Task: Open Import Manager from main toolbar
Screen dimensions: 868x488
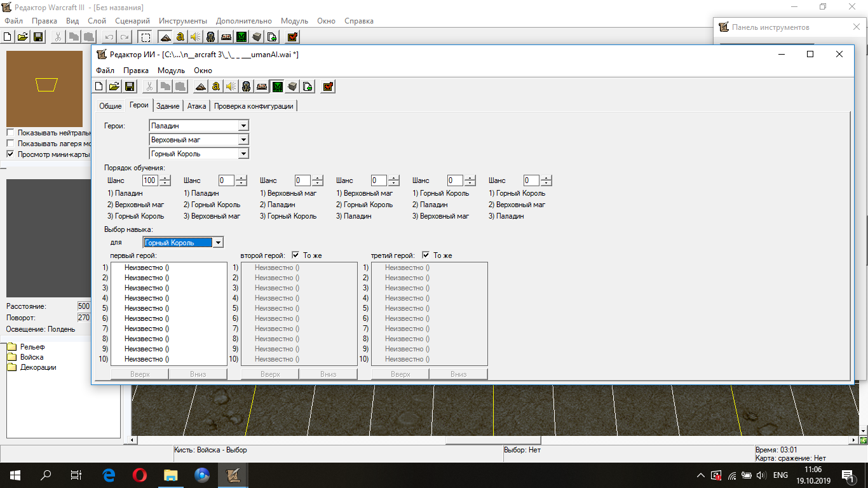Action: [x=272, y=37]
